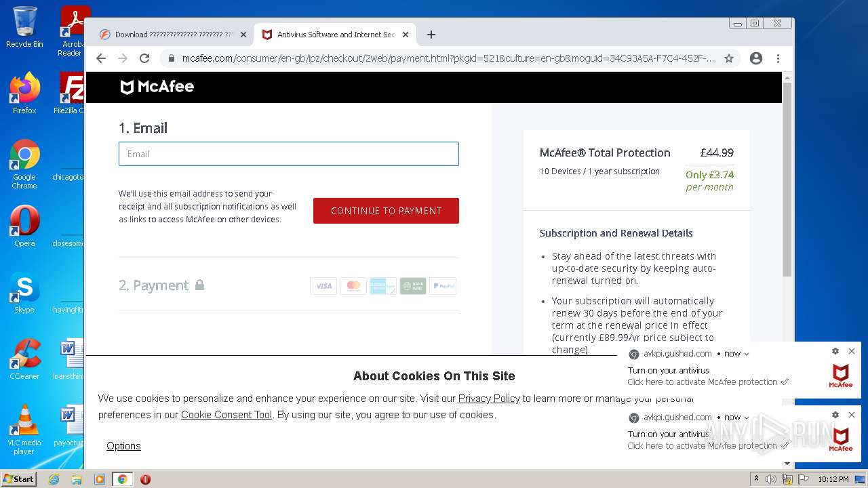Open the Start menu
The image size is (868, 488).
pos(19,479)
